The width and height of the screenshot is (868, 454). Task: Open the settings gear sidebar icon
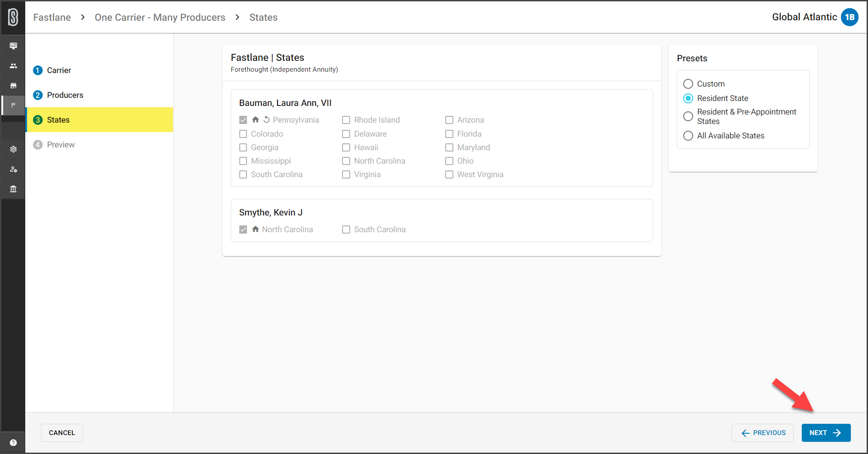(13, 149)
